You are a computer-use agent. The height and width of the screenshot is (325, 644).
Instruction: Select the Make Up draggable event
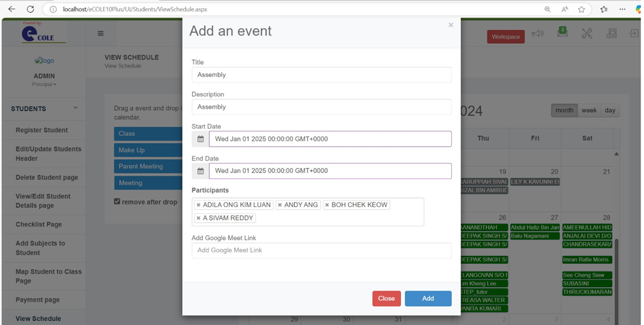pos(148,150)
